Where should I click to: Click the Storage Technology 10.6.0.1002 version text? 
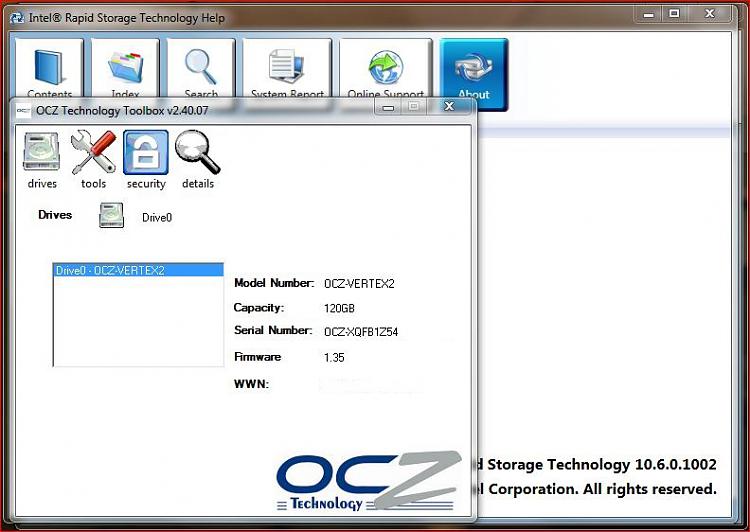click(x=602, y=464)
